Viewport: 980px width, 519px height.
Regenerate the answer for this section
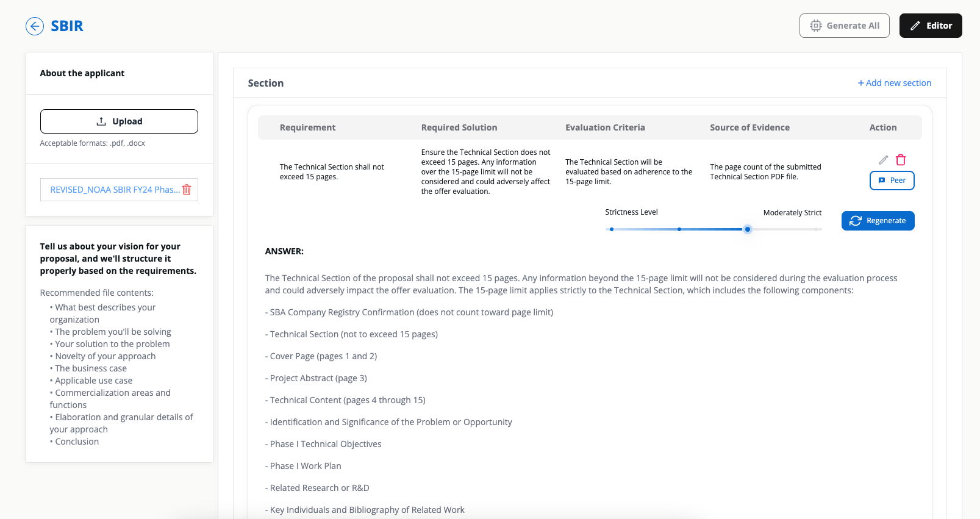click(878, 221)
